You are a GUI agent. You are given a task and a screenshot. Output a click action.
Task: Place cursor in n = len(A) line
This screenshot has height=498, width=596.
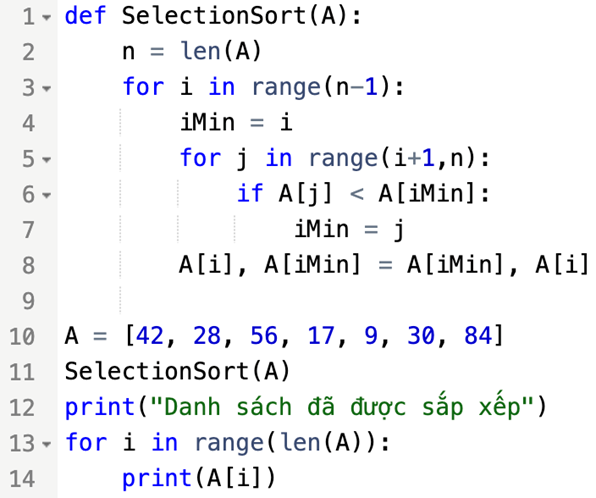coord(192,51)
